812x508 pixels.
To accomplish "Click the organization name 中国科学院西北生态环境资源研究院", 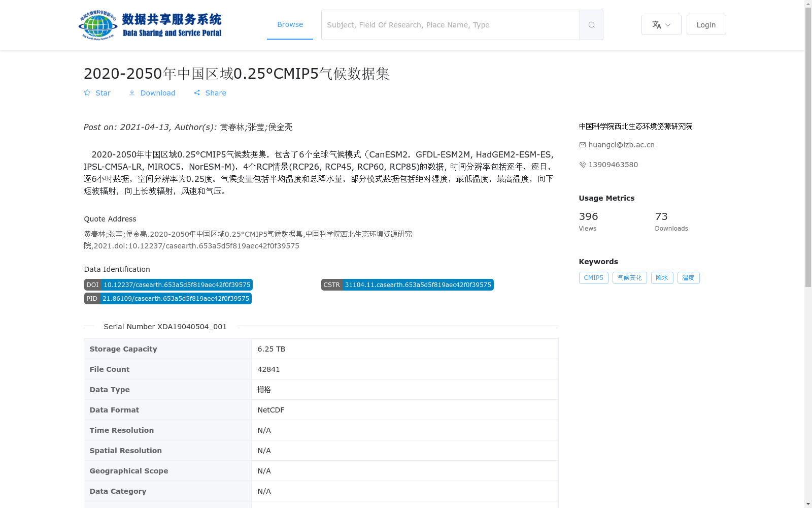I will [x=636, y=126].
